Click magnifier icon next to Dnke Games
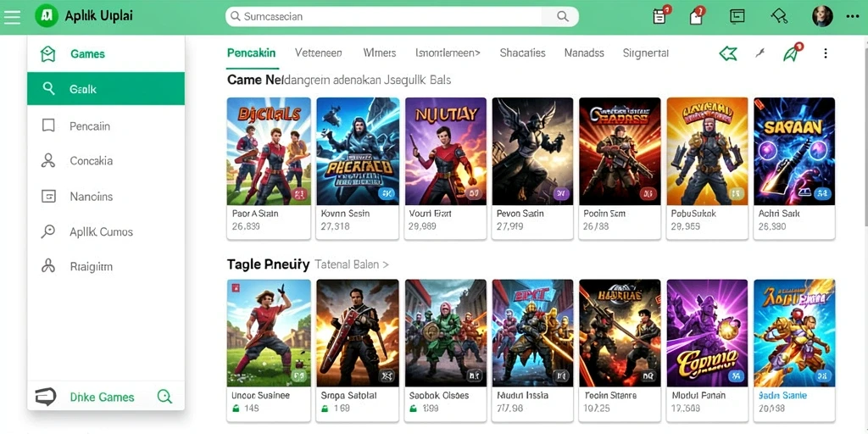Image resolution: width=868 pixels, height=434 pixels. (164, 397)
